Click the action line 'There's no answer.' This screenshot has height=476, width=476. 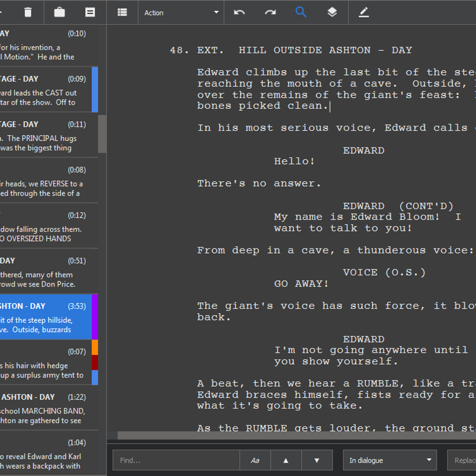click(x=259, y=183)
